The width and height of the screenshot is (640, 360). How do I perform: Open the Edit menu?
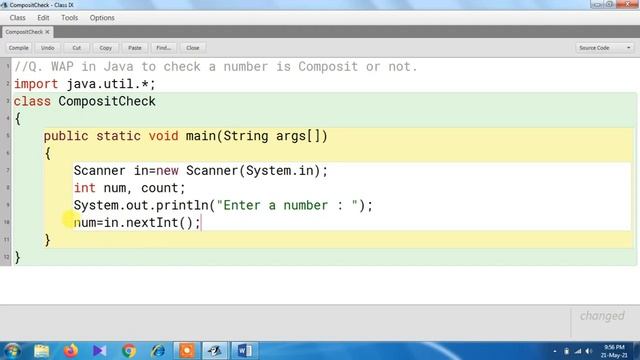[43, 18]
